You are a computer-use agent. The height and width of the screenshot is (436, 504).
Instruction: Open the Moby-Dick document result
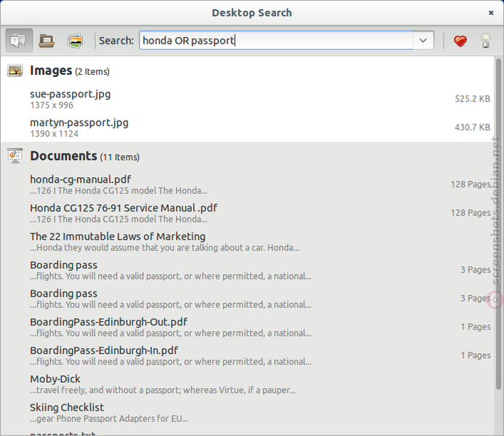247,384
